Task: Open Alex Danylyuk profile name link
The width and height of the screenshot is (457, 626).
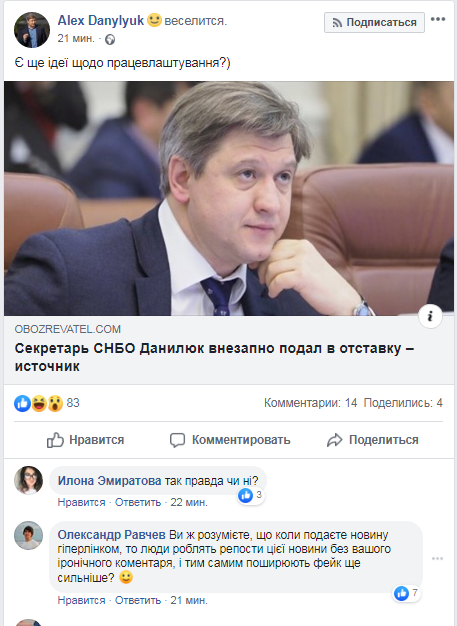Action: [x=101, y=20]
